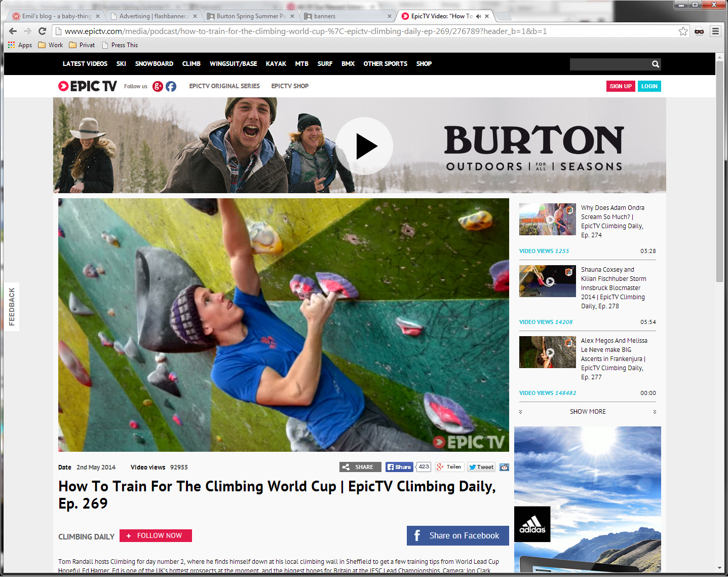Screen dimensions: 728x577
Task: Open the SURF menu item
Action: (325, 64)
